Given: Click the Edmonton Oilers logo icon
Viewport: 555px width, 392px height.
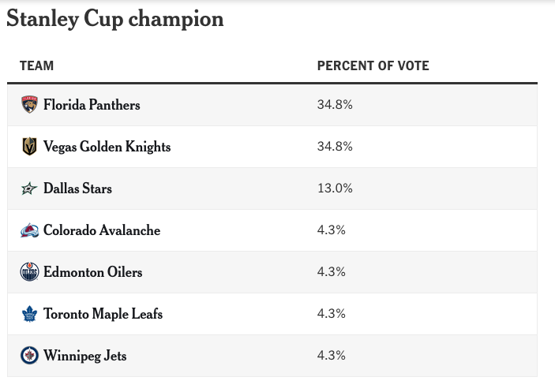Looking at the screenshot, I should click(29, 272).
